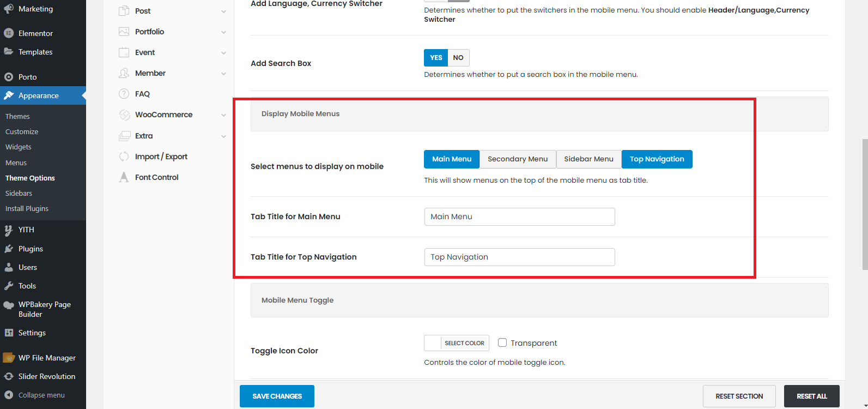The image size is (868, 409).
Task: Open Import / Export options section
Action: point(161,157)
